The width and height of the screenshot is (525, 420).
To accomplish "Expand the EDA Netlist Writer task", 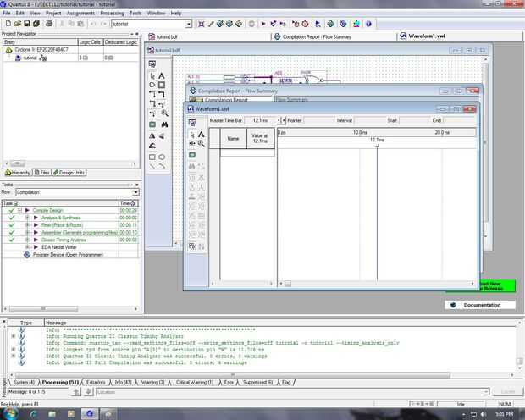I will tap(27, 247).
